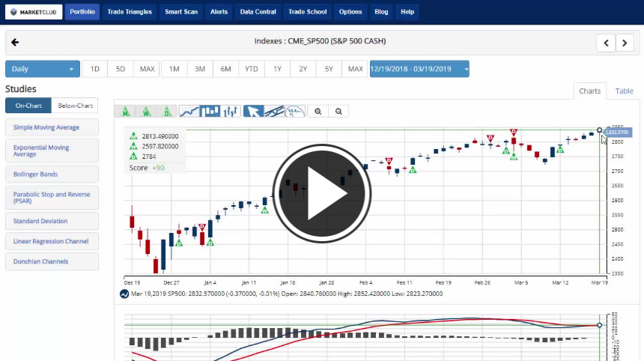Screen dimensions: 644x361
Task: Open Trade School menu
Action: tap(308, 12)
